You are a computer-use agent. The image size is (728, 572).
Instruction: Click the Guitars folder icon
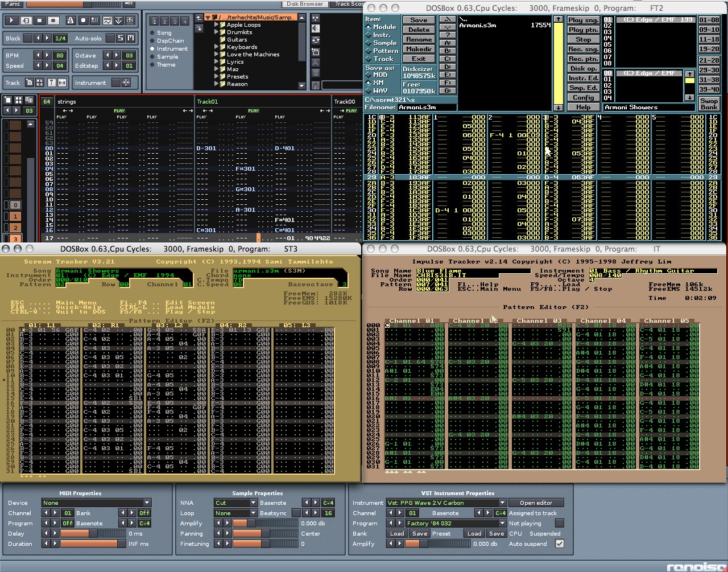(x=223, y=40)
